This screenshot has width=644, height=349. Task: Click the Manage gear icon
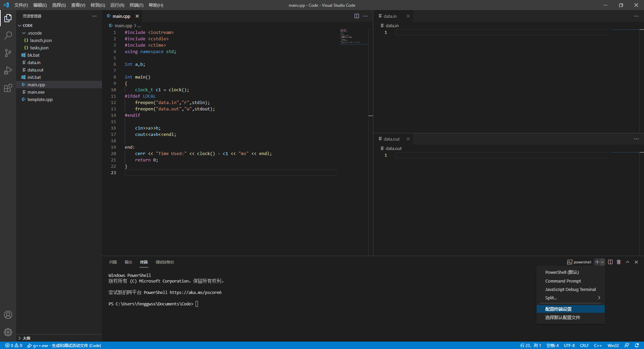(8, 332)
